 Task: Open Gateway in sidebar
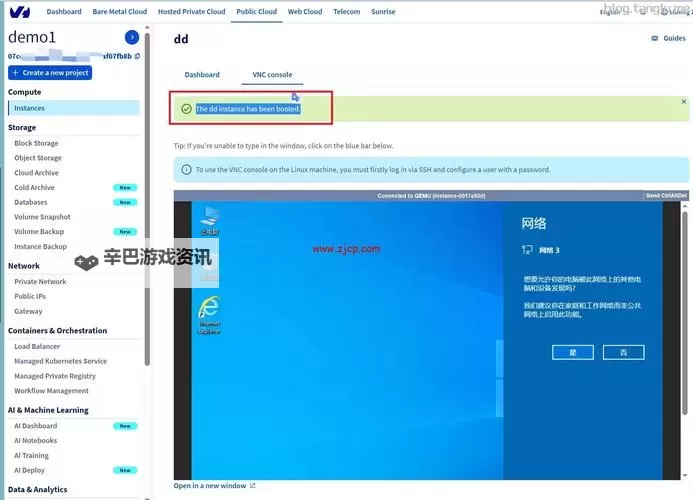point(28,311)
